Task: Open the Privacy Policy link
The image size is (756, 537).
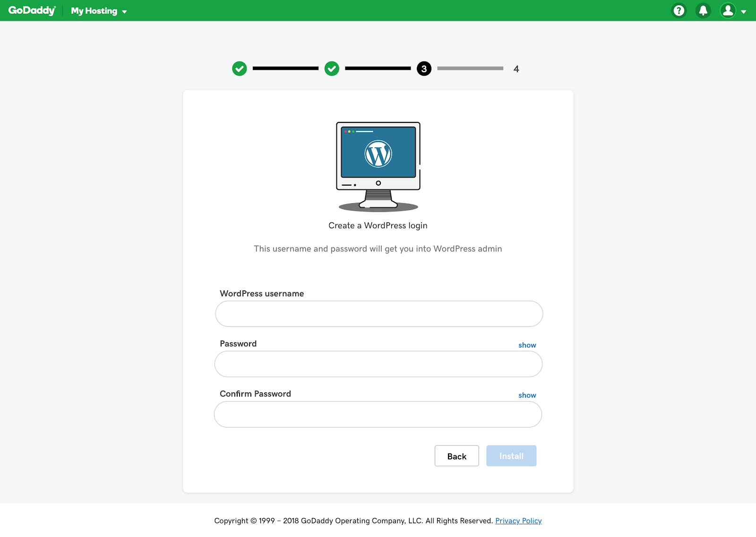Action: [518, 520]
